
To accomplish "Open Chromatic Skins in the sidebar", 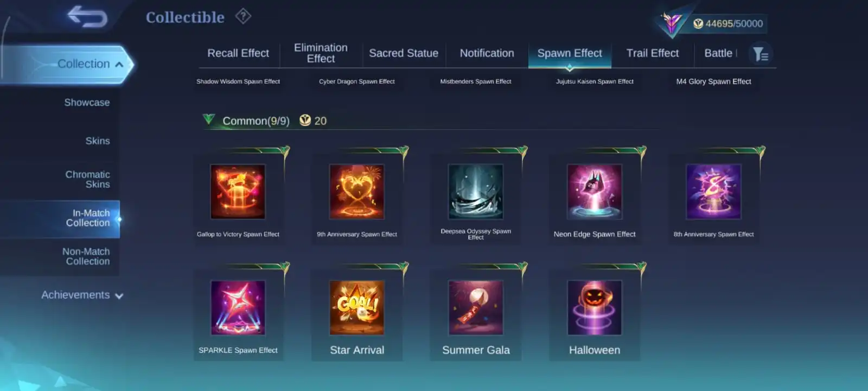I will coord(87,179).
